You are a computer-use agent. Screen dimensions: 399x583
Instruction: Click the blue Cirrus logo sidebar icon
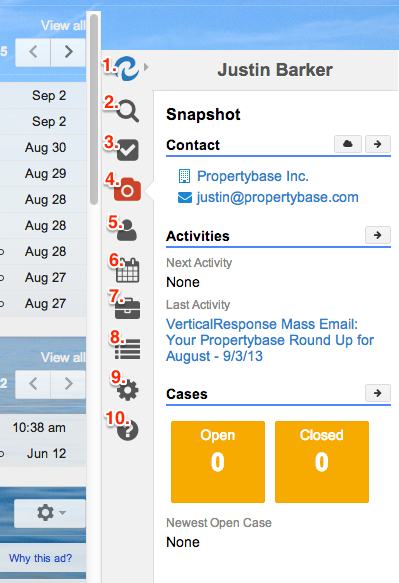(x=127, y=68)
